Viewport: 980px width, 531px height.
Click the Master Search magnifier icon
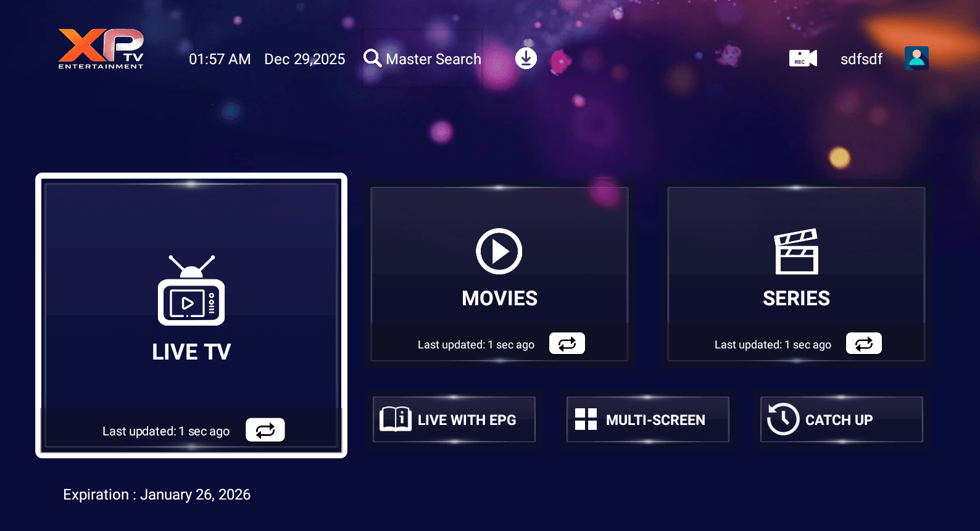click(x=372, y=58)
